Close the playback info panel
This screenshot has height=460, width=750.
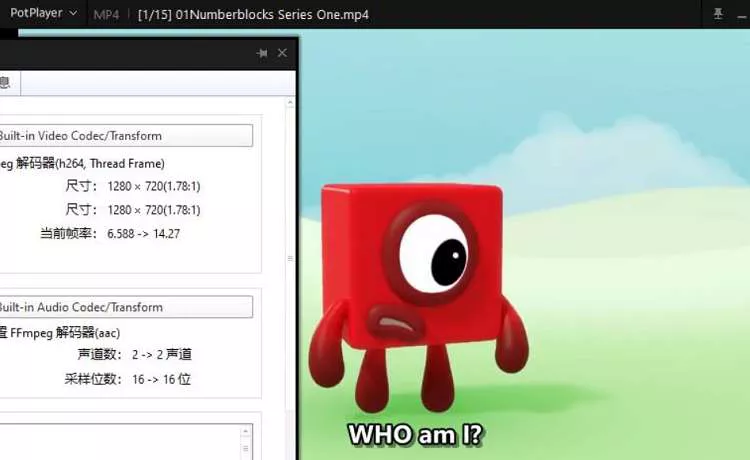pos(282,53)
